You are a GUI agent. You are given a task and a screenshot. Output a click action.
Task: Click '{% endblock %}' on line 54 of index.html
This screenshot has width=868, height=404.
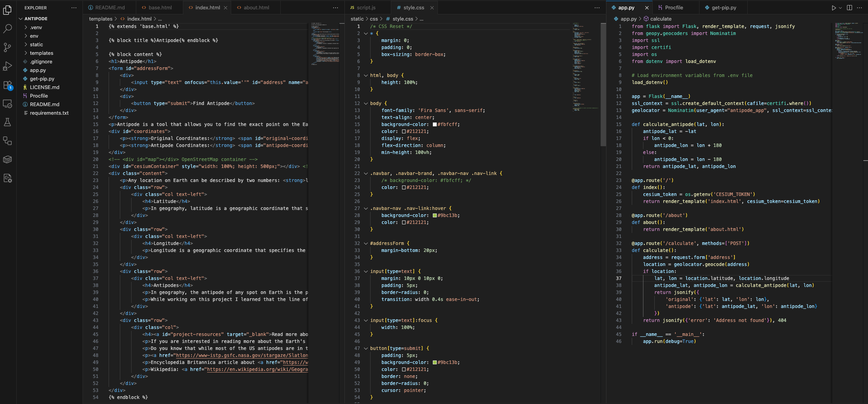pyautogui.click(x=128, y=397)
